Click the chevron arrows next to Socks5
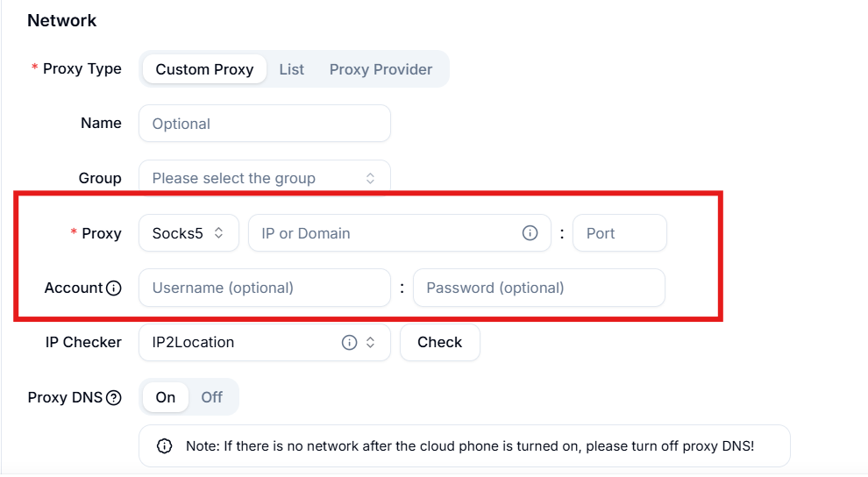This screenshot has width=868, height=477. click(218, 233)
